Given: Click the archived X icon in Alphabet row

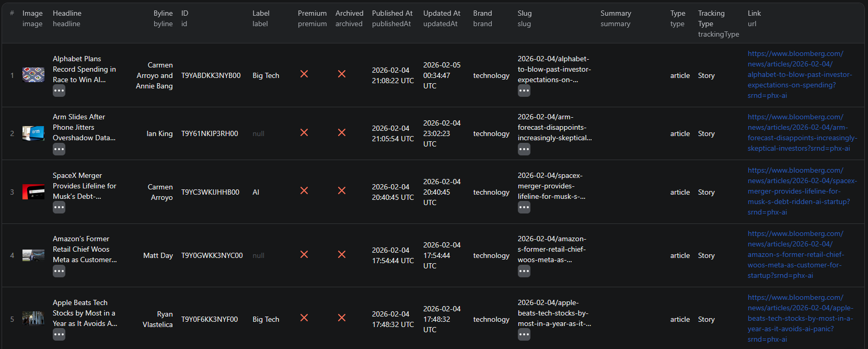Looking at the screenshot, I should 342,74.
